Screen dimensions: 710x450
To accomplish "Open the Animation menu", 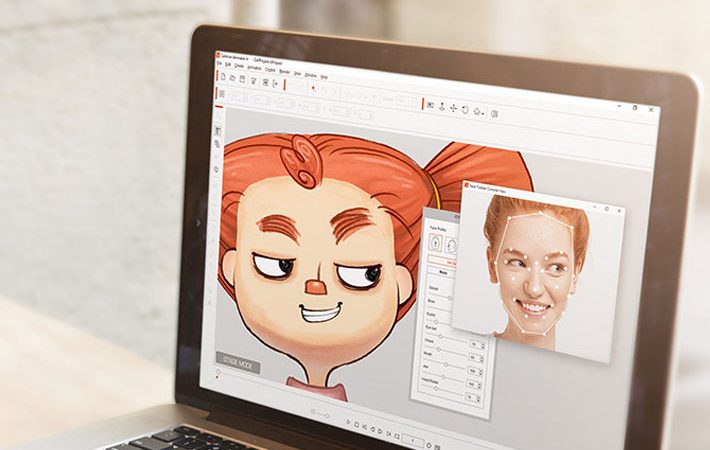I will 254,68.
